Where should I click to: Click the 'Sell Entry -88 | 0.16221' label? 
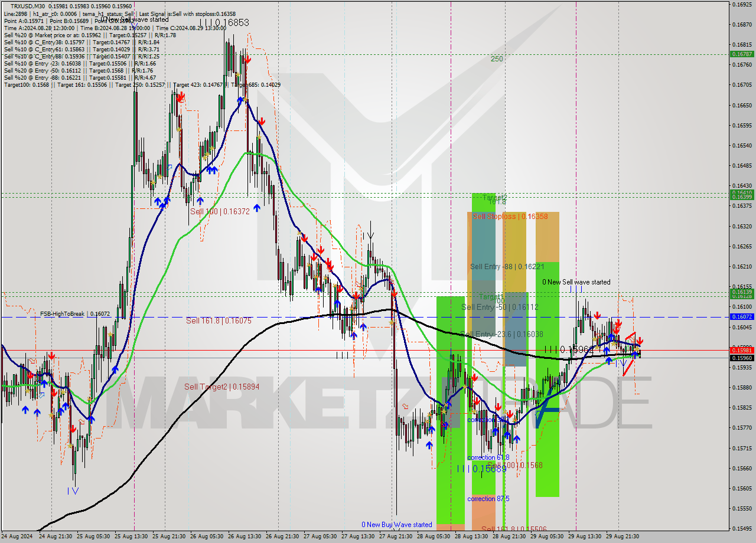507,267
